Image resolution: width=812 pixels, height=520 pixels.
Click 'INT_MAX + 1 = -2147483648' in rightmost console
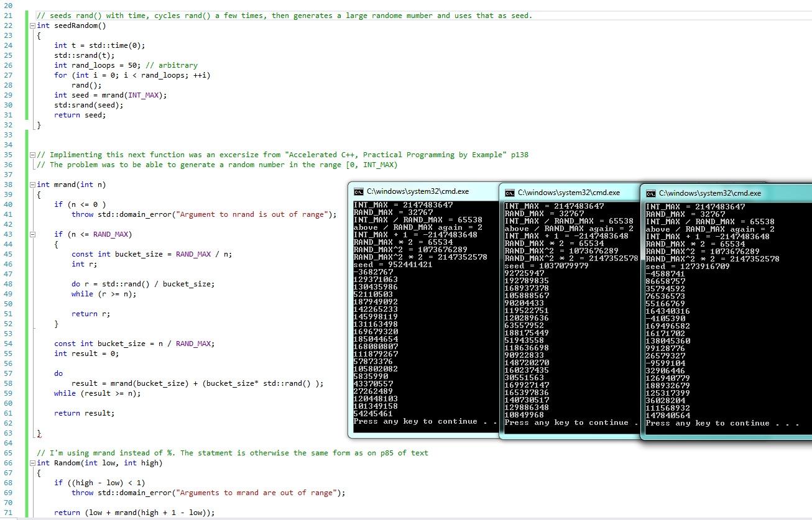point(708,237)
